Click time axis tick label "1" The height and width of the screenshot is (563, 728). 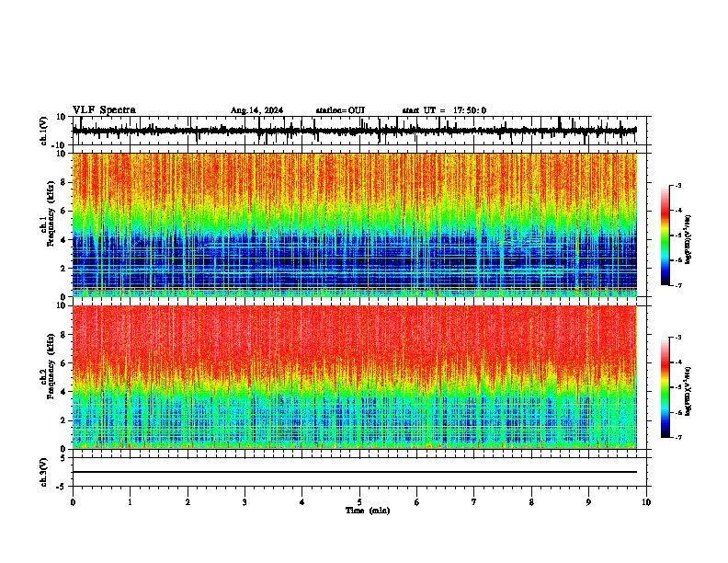point(131,502)
